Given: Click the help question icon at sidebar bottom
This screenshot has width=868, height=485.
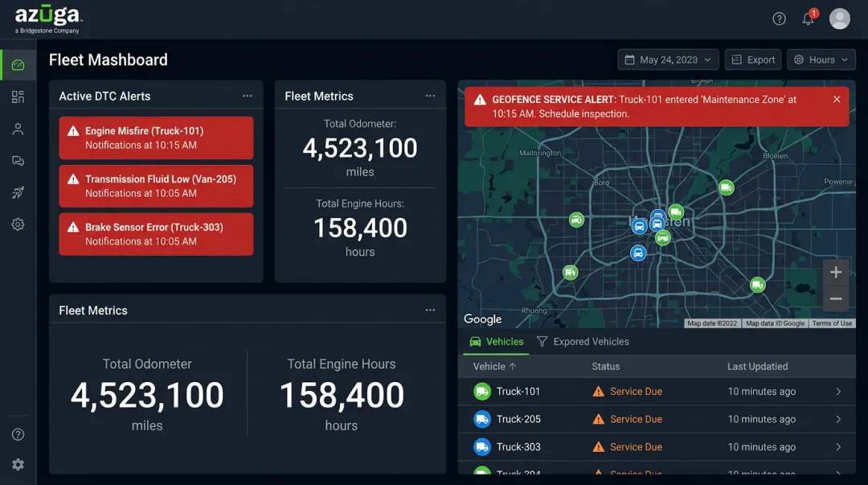Looking at the screenshot, I should (x=18, y=434).
